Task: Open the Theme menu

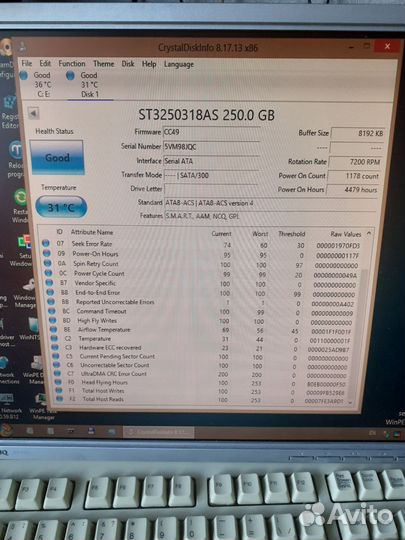Action: point(103,64)
